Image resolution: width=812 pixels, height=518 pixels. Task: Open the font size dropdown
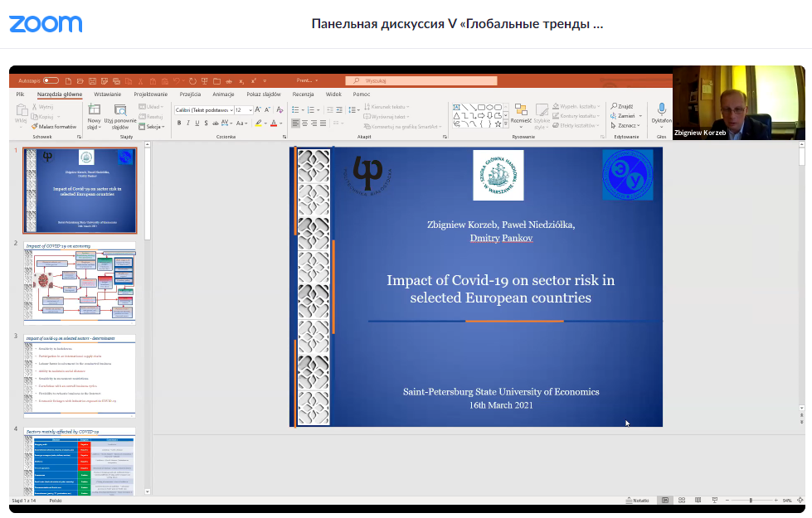243,109
